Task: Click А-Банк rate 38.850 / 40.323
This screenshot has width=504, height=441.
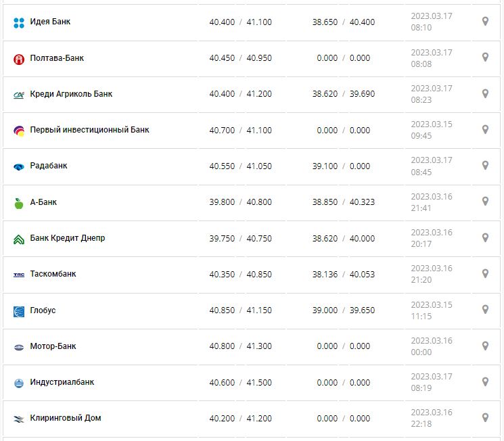Action: pos(344,202)
